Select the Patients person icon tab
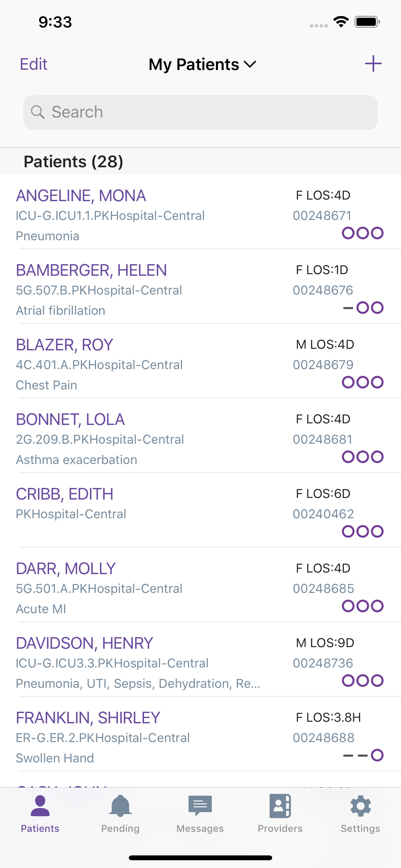 pos(40,814)
